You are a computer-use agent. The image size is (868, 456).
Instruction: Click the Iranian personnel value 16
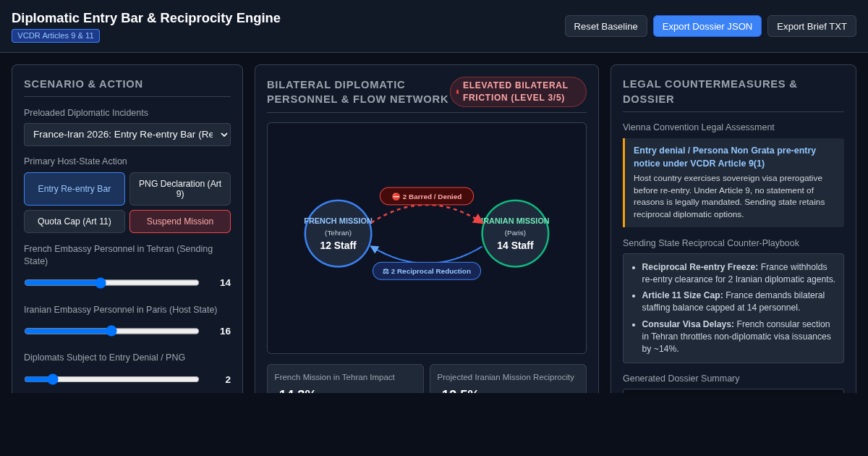pyautogui.click(x=225, y=331)
